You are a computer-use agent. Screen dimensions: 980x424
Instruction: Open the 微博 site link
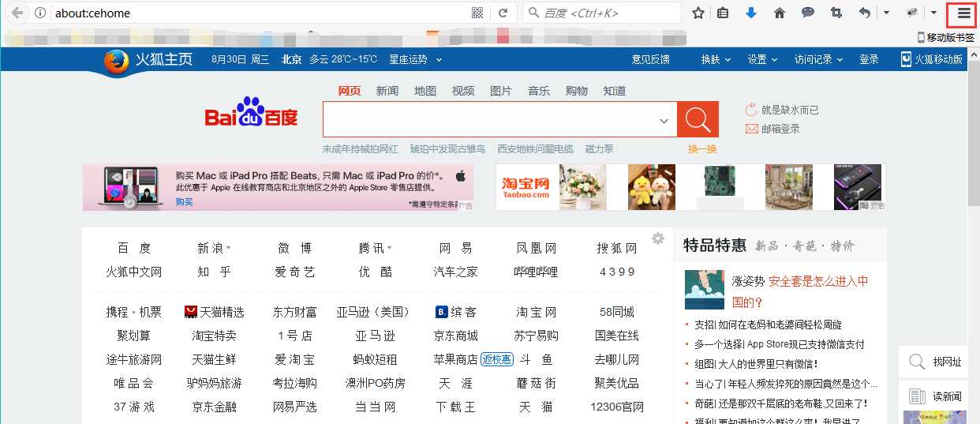tap(295, 248)
